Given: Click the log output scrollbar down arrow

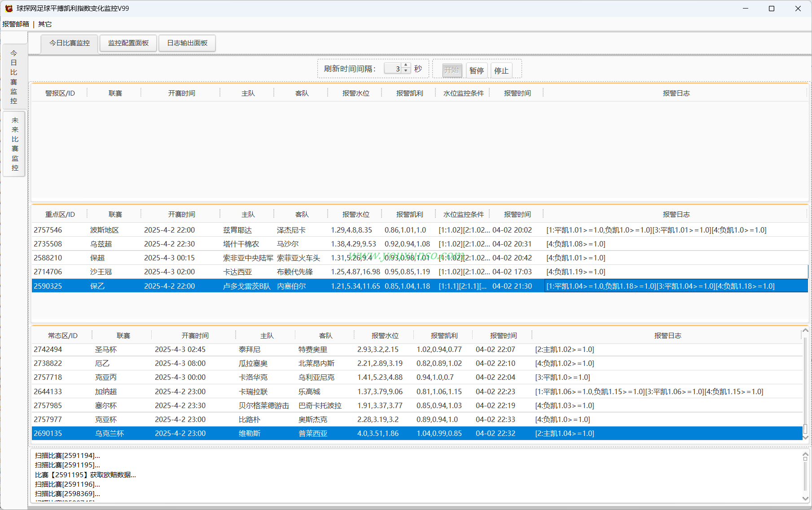Looking at the screenshot, I should [805, 498].
